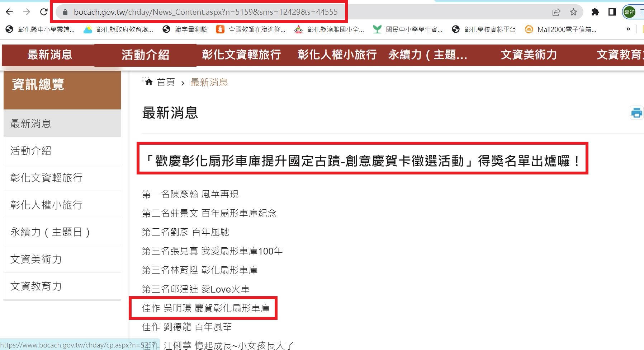
Task: Reload the page with refresh icon
Action: tap(44, 12)
